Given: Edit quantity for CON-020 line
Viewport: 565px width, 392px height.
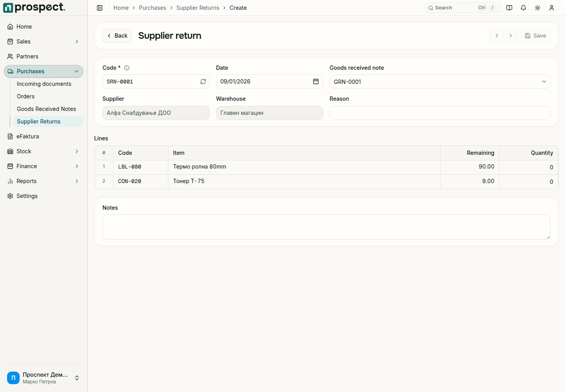Looking at the screenshot, I should click(x=529, y=182).
